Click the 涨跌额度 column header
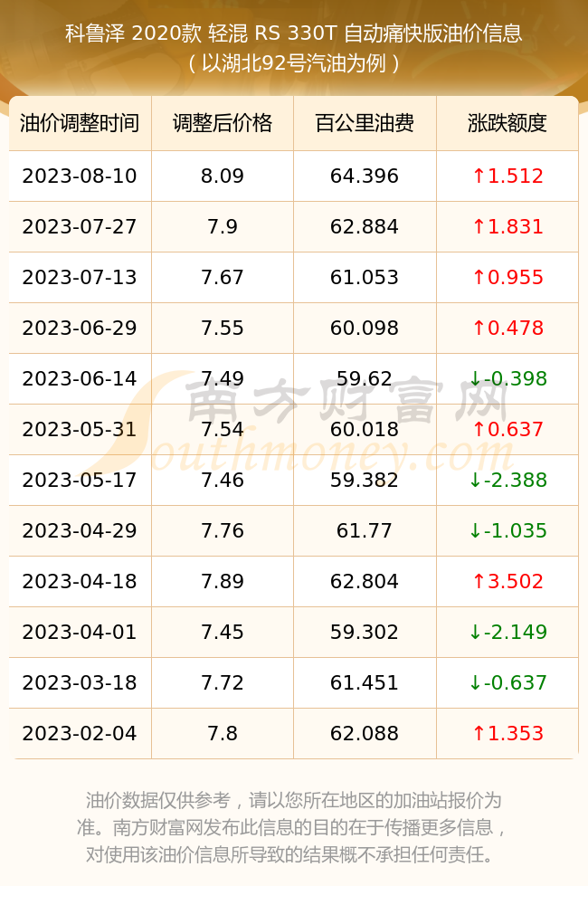This screenshot has width=588, height=905. [507, 123]
